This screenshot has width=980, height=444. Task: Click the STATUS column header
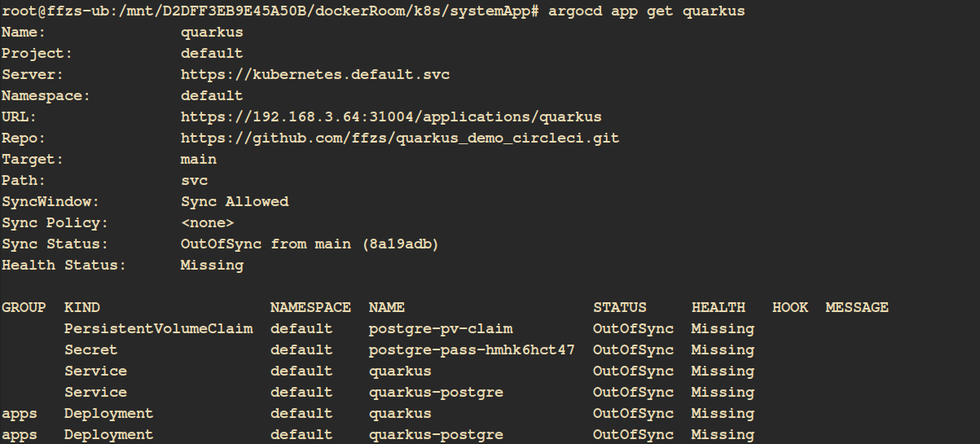coord(620,308)
